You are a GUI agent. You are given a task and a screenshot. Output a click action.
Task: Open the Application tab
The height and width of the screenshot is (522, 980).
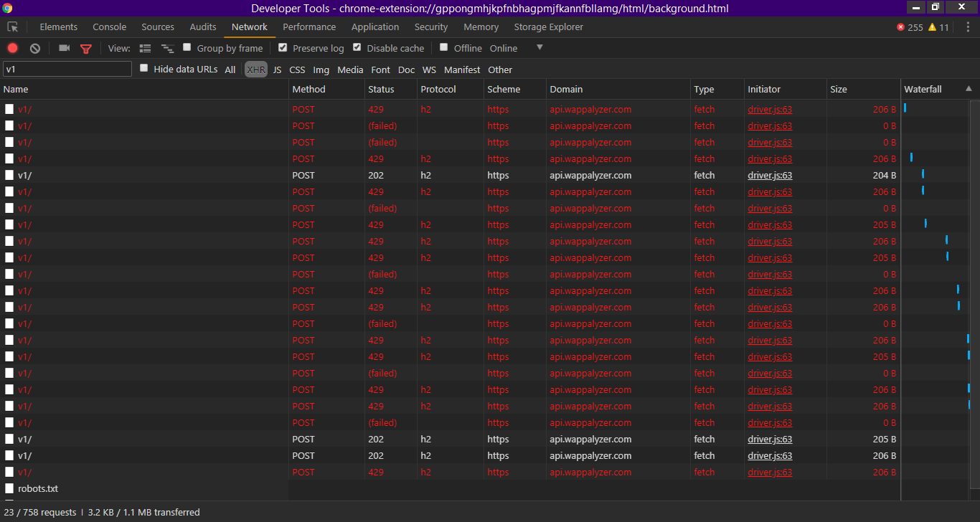(375, 27)
